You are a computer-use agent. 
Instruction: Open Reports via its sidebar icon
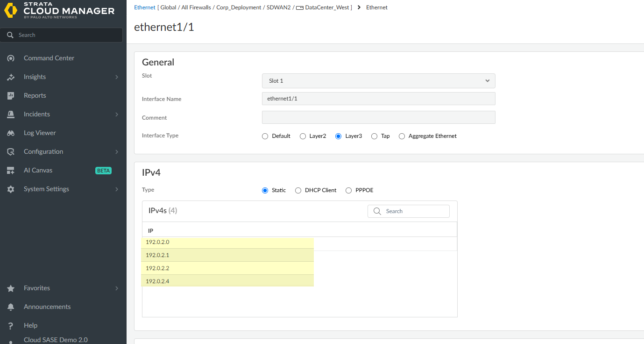click(11, 96)
